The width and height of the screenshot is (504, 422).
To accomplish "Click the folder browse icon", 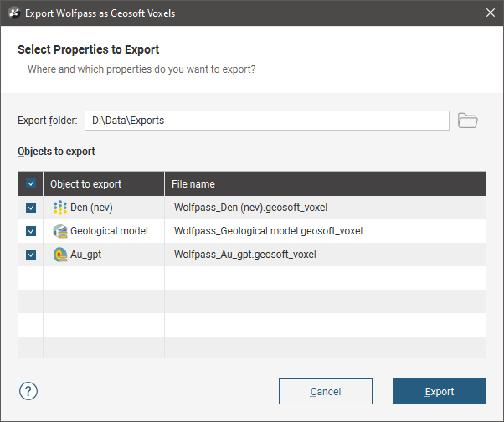I will [468, 121].
